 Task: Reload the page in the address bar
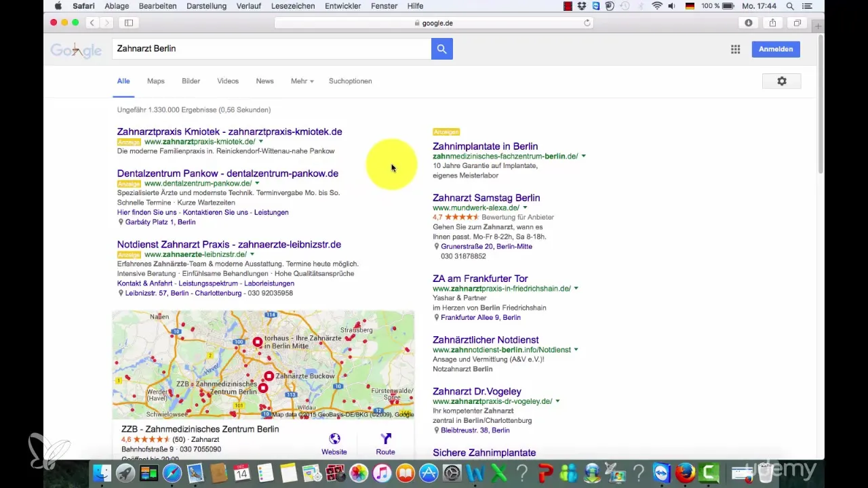tap(587, 22)
